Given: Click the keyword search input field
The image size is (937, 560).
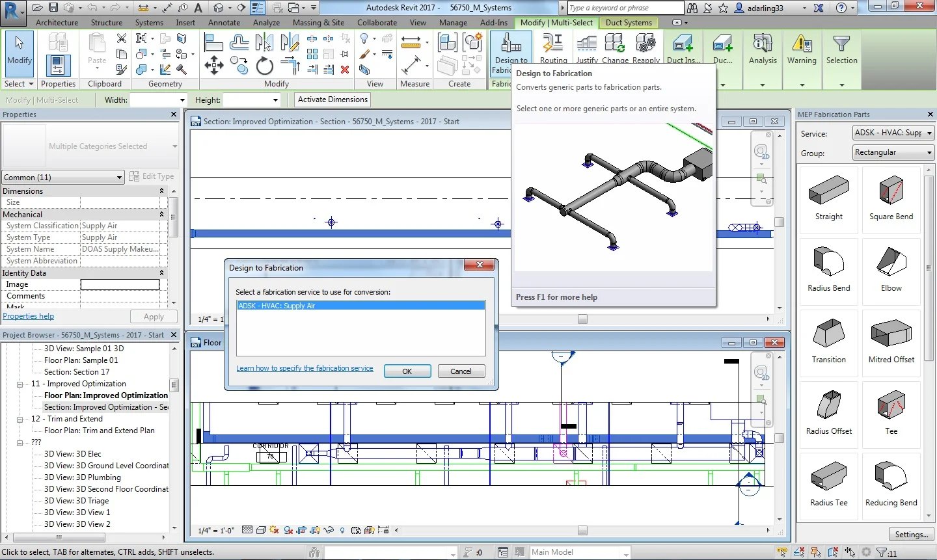Looking at the screenshot, I should point(625,8).
